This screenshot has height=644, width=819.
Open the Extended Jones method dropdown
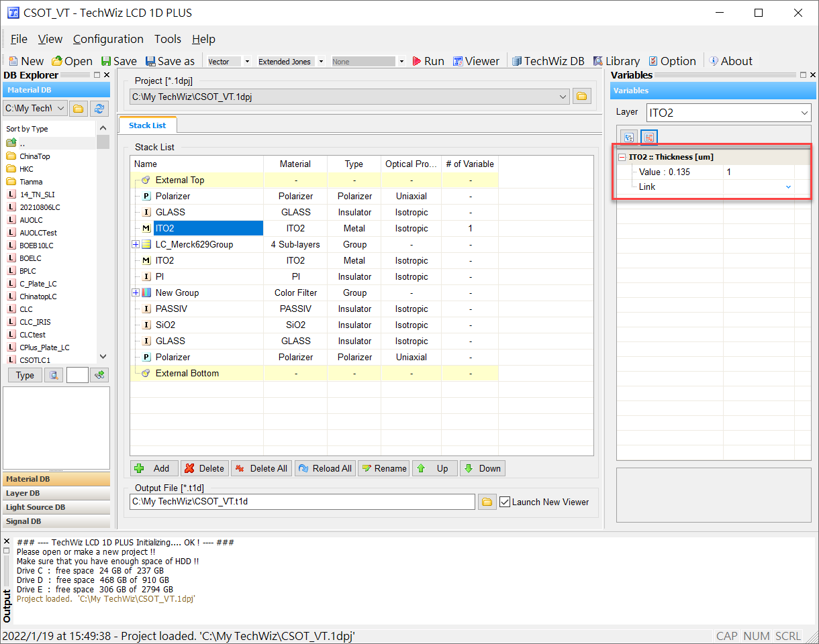click(x=322, y=61)
